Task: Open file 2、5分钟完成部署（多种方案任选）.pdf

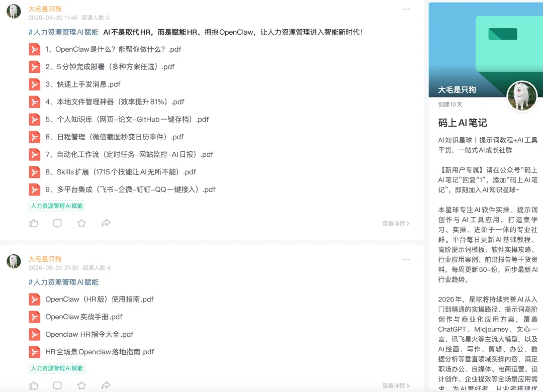Action: [x=110, y=67]
